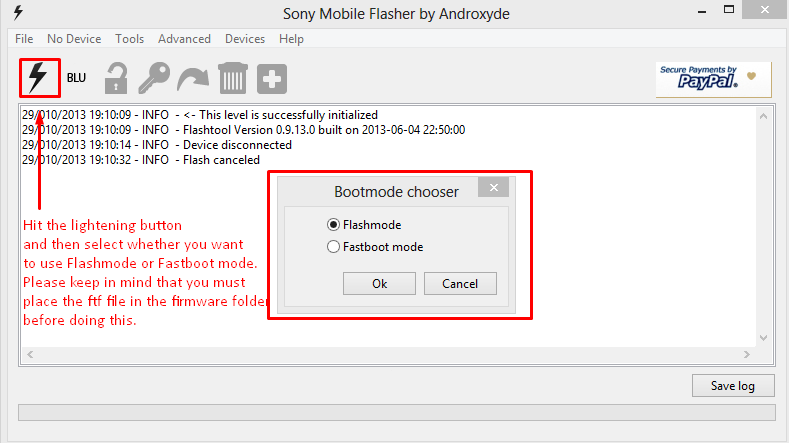Click the app lightning logo in title bar
This screenshot has height=443, width=789.
point(18,12)
